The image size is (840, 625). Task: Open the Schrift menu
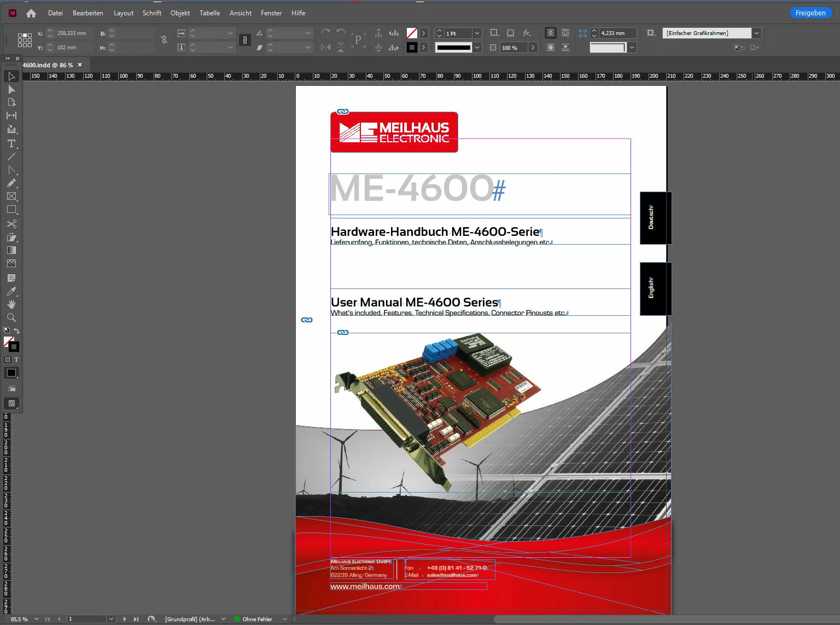(x=152, y=13)
